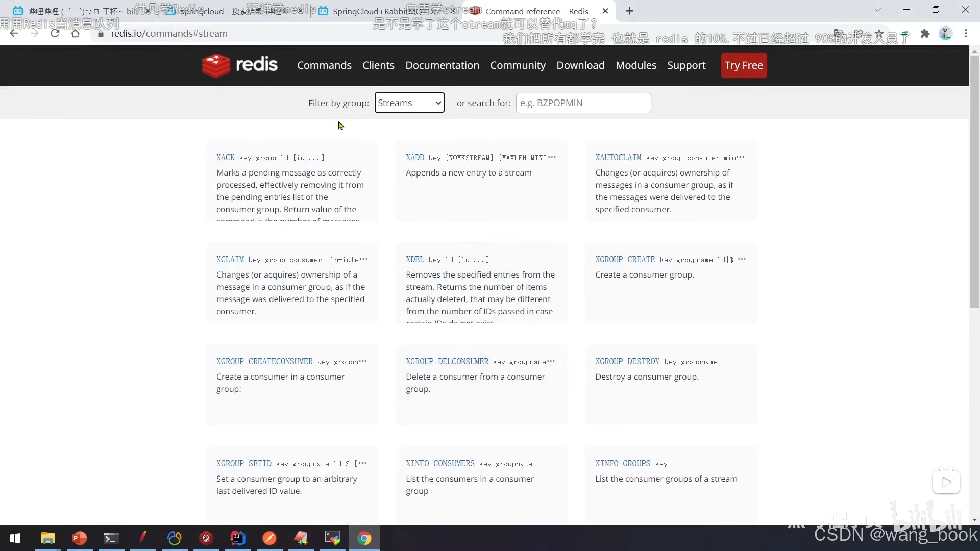This screenshot has height=551, width=980.
Task: Click the Chrome icon in the taskbar
Action: coord(364,538)
